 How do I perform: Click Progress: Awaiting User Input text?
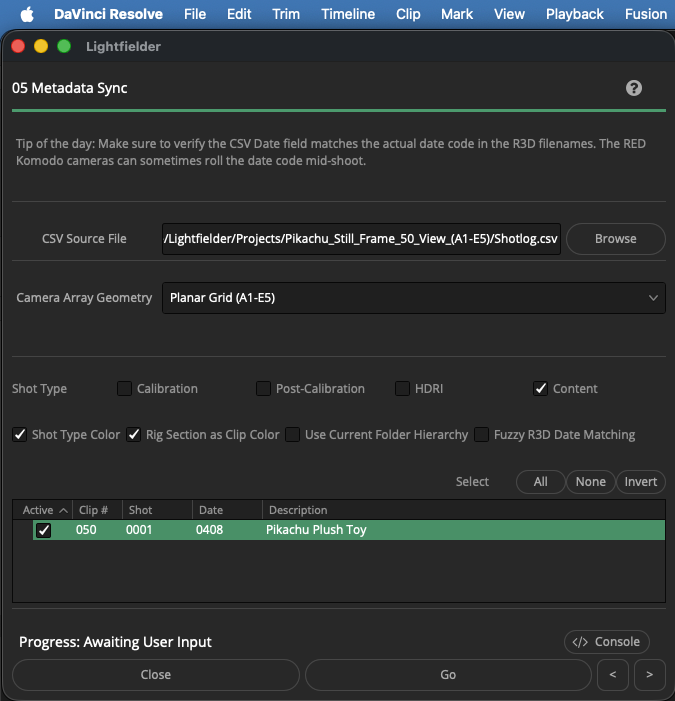point(115,642)
